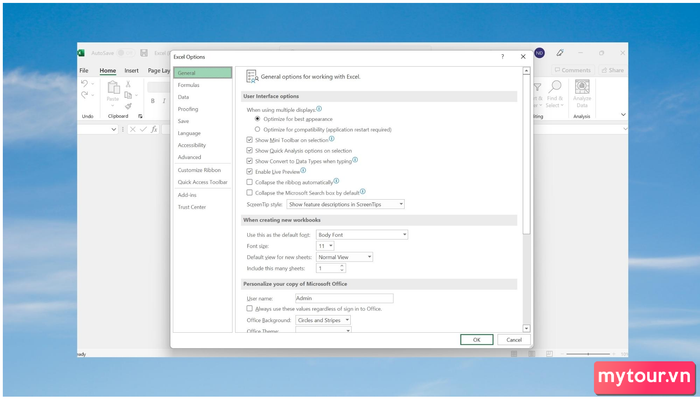Toggle the AutoSave switch in Excel title bar
Screen dimensions: 700x401
[x=125, y=53]
